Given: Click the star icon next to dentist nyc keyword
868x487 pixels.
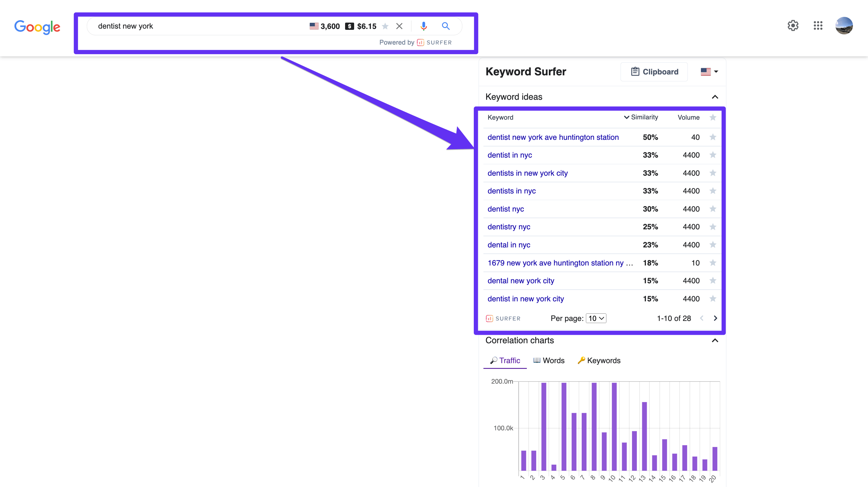Looking at the screenshot, I should (714, 209).
